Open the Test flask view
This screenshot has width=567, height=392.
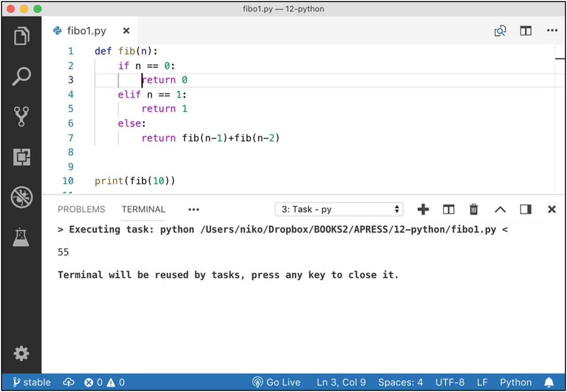pyautogui.click(x=21, y=237)
